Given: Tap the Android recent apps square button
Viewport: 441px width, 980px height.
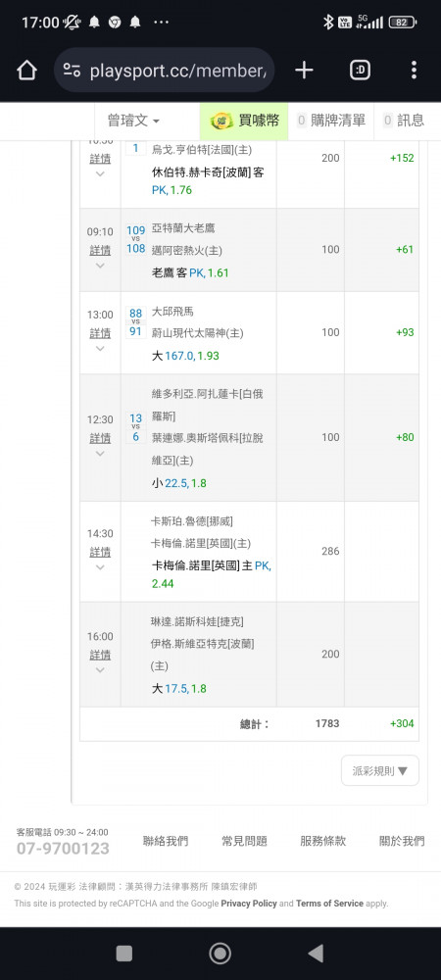Looking at the screenshot, I should 124,954.
